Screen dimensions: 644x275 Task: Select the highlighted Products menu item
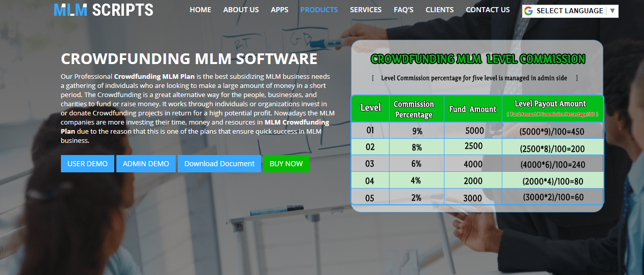coord(319,10)
